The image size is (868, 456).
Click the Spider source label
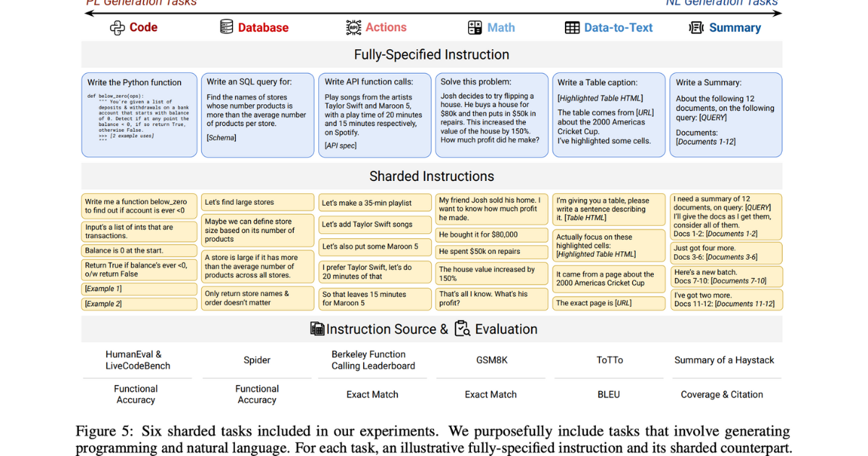click(257, 360)
